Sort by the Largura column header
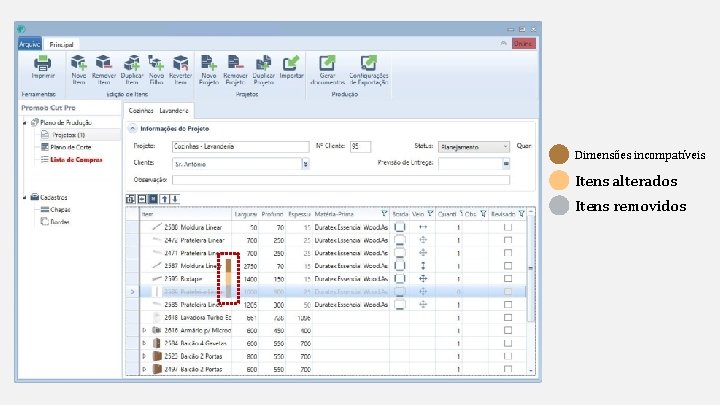Viewport: 720px width, 405px height. pyautogui.click(x=245, y=214)
